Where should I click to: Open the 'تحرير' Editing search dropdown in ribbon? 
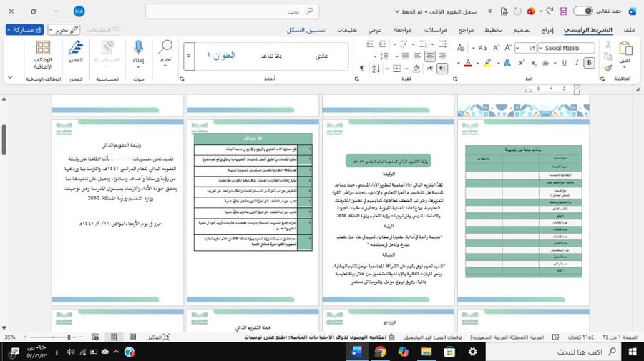pos(165,52)
